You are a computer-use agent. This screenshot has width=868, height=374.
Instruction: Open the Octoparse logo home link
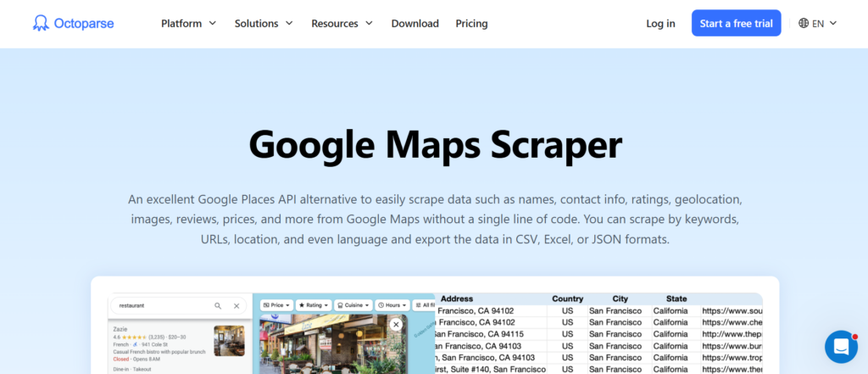pyautogui.click(x=73, y=23)
